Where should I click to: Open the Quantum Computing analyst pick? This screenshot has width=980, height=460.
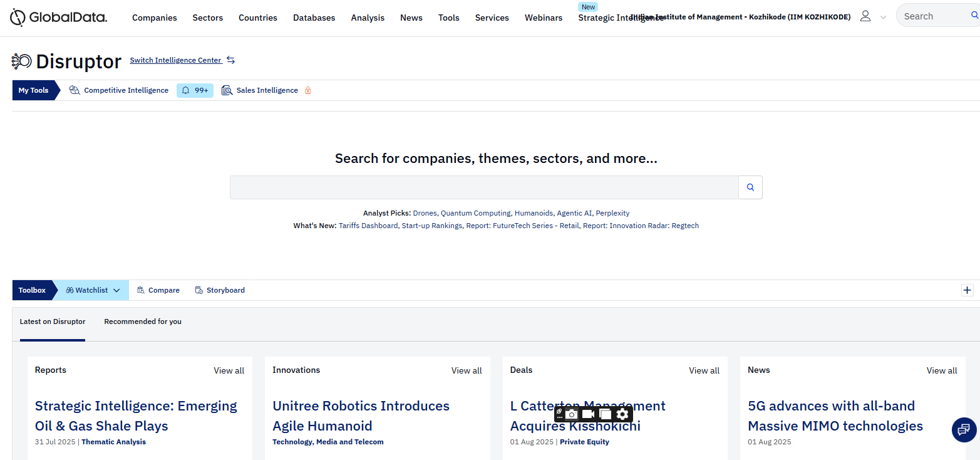(475, 213)
